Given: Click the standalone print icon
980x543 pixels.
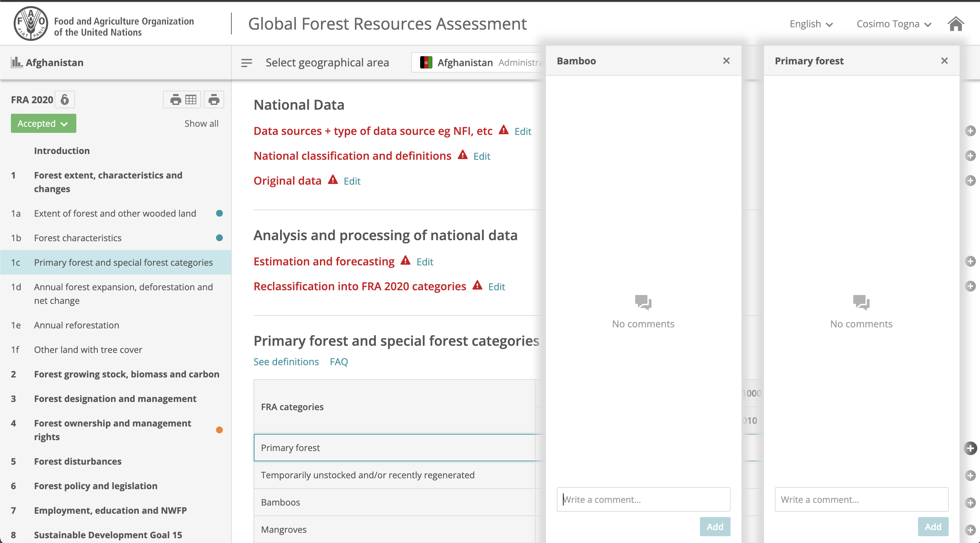Looking at the screenshot, I should point(214,99).
